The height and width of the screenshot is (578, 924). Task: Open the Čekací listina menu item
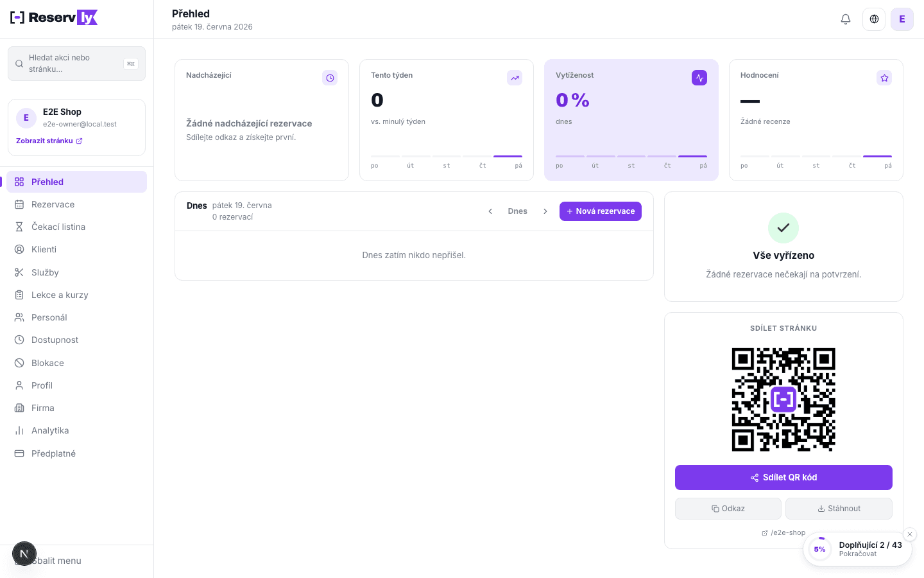tap(76, 227)
